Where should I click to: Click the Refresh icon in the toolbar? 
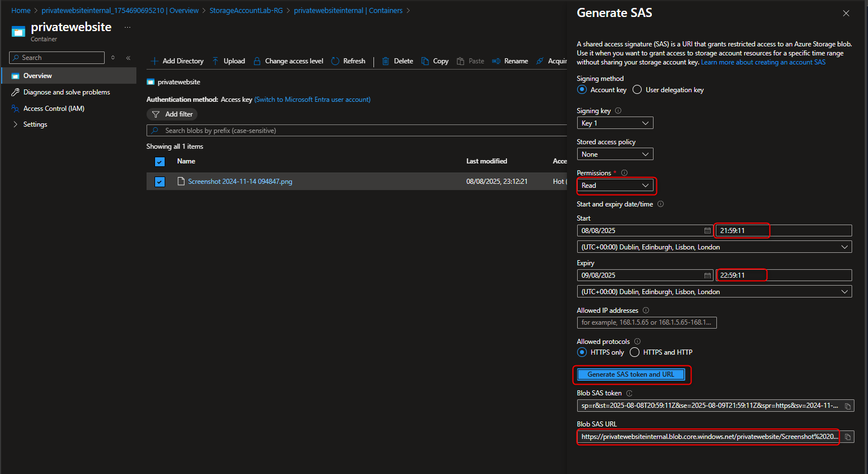pyautogui.click(x=335, y=61)
